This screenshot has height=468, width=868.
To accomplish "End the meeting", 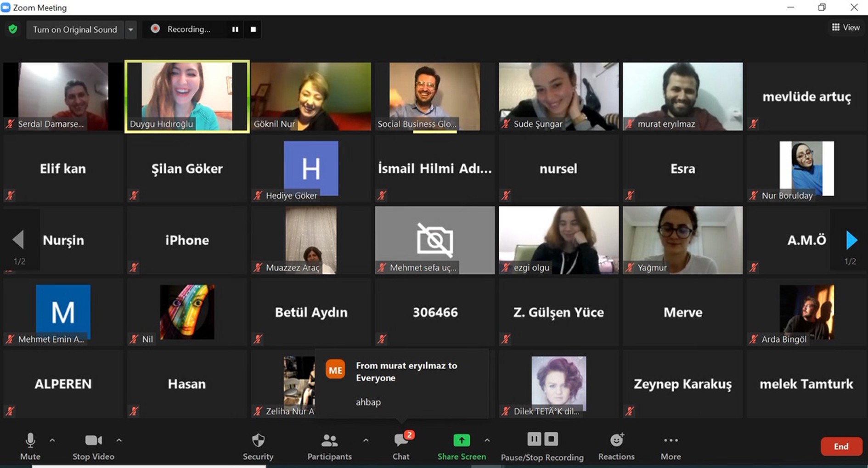I will (x=841, y=446).
